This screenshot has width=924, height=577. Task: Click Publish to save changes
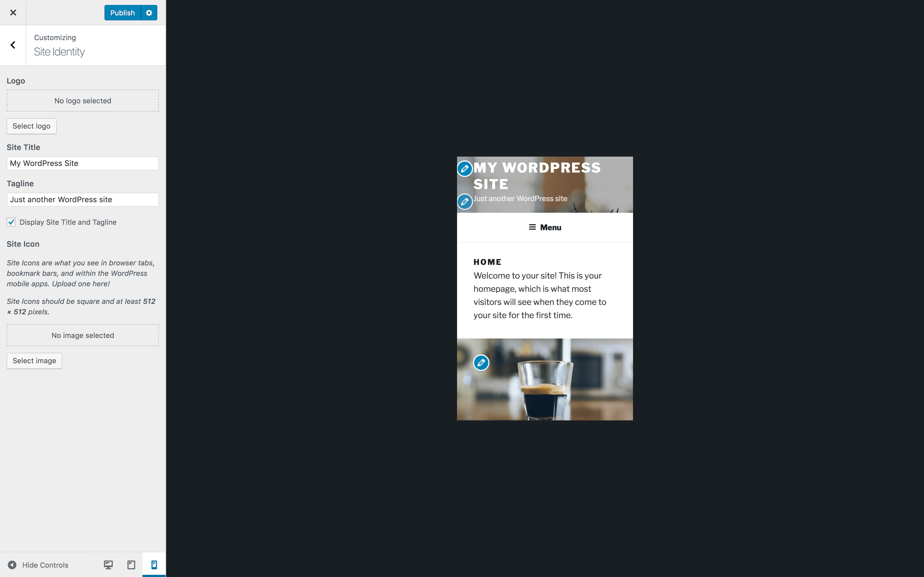pos(122,12)
